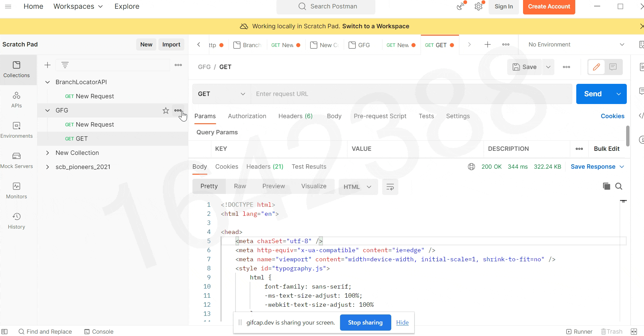Expand the New Collection folder
This screenshot has width=644, height=336.
pyautogui.click(x=48, y=153)
